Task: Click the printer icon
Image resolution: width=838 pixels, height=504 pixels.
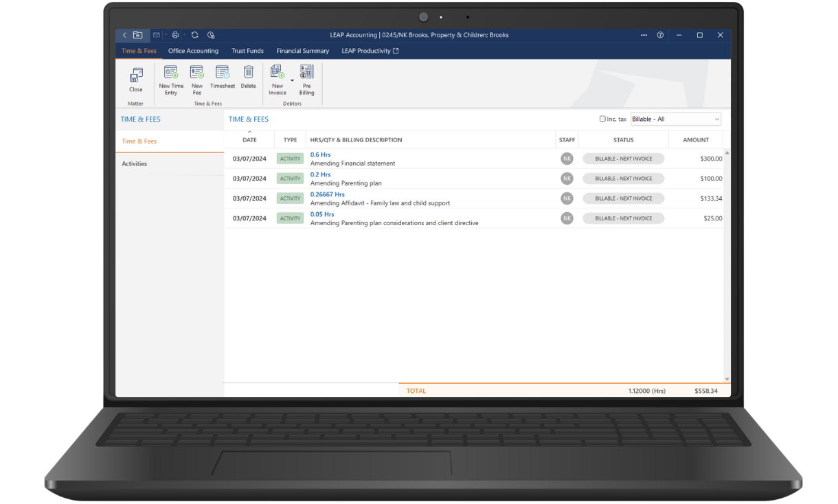Action: tap(175, 35)
